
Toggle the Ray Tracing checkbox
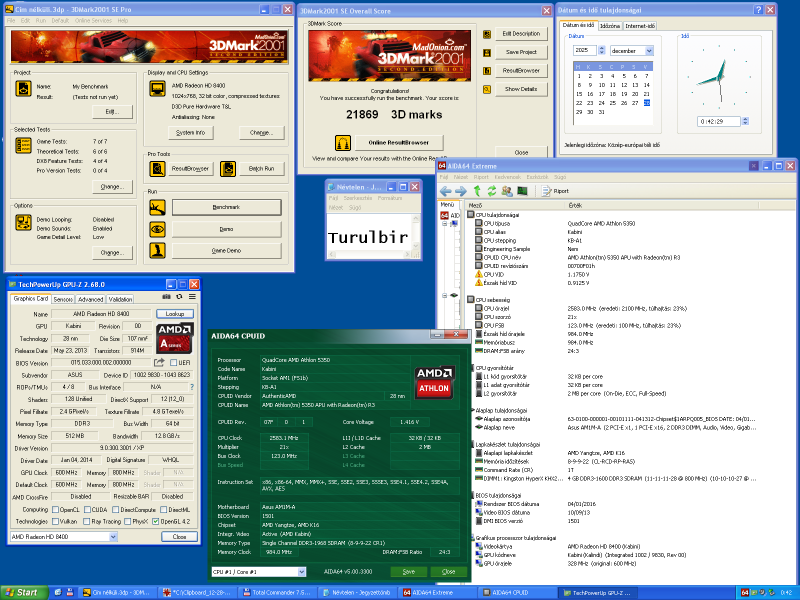(86, 521)
